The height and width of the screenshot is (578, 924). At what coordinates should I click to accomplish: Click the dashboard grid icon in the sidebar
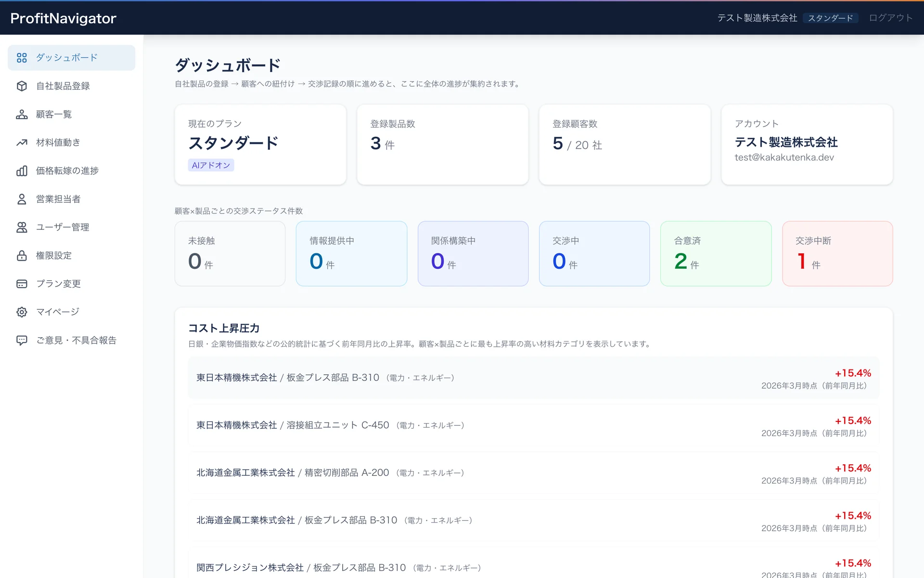[x=22, y=58]
